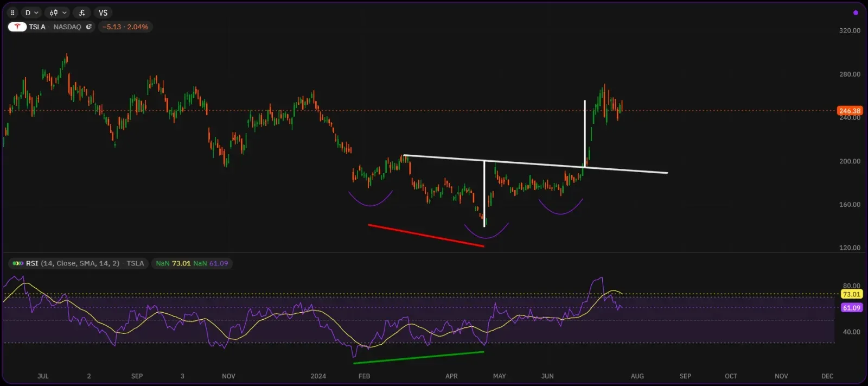Click the JUL label on time axis
Viewport: 868px width, 386px height.
click(x=43, y=376)
